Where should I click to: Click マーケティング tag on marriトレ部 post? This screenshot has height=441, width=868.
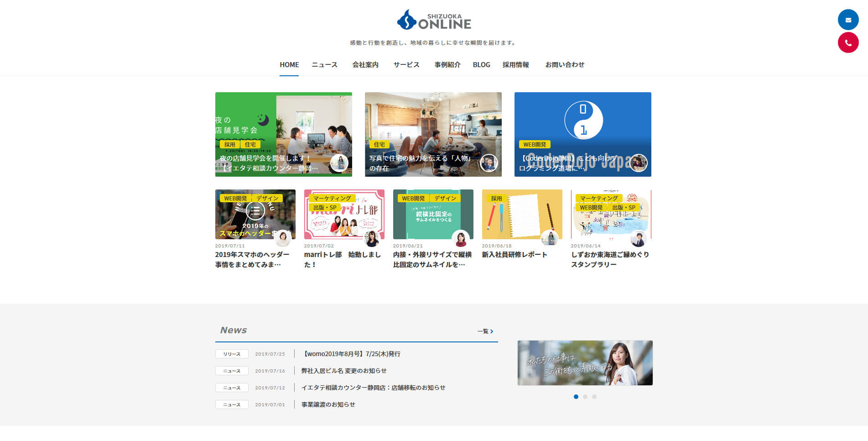pyautogui.click(x=332, y=199)
